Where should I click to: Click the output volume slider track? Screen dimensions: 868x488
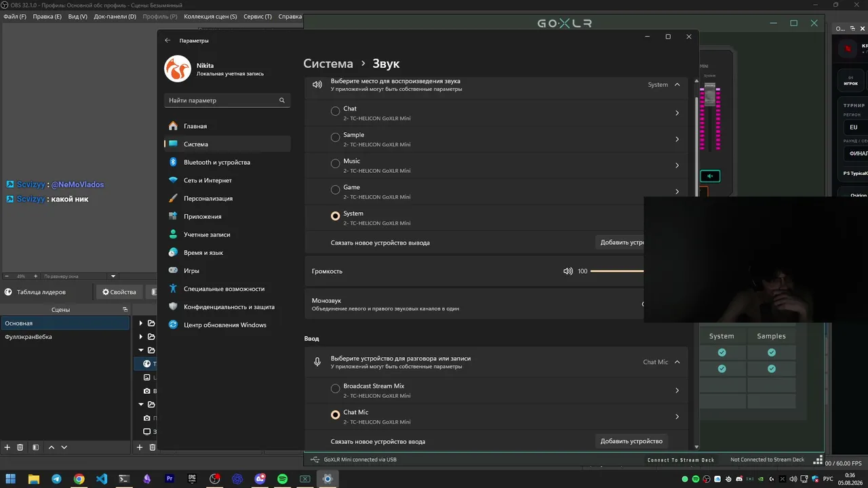[x=617, y=271]
